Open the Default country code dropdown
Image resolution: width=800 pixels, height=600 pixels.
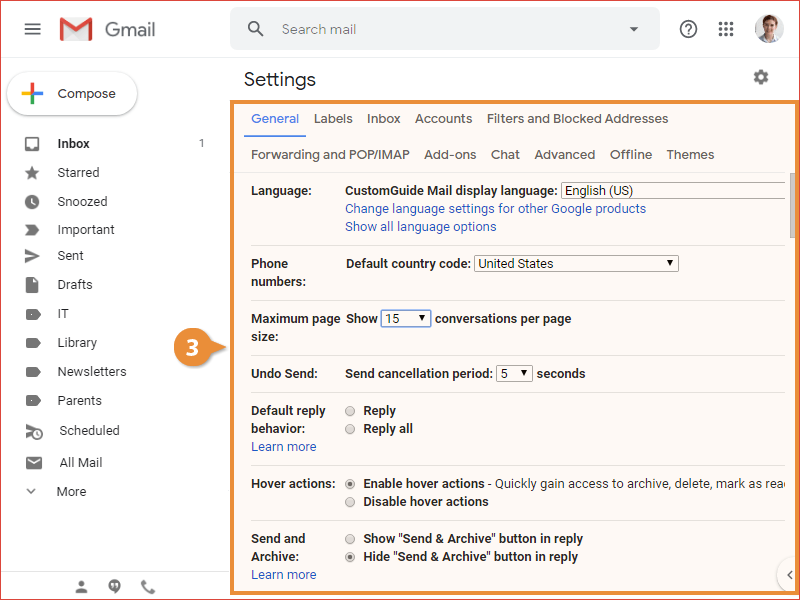click(x=576, y=264)
